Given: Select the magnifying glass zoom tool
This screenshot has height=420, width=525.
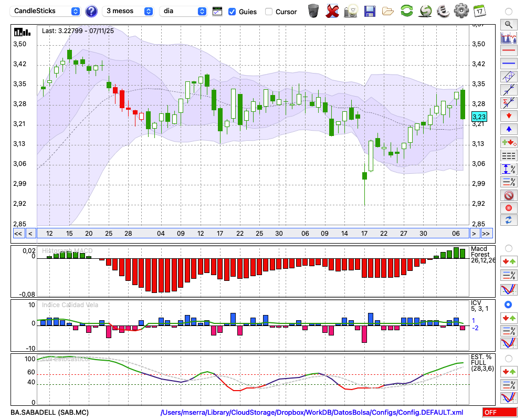Looking at the screenshot, I should coord(508,24).
